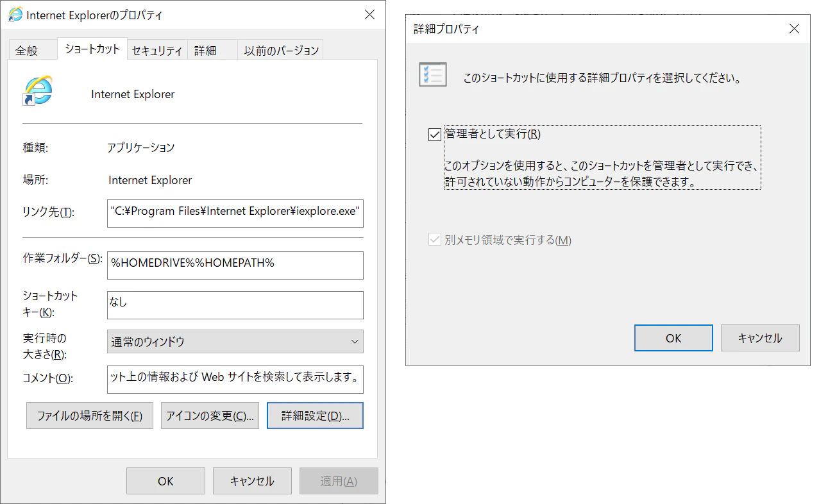Click OK in the properties window
Screen dimensions: 819x504
pyautogui.click(x=165, y=481)
